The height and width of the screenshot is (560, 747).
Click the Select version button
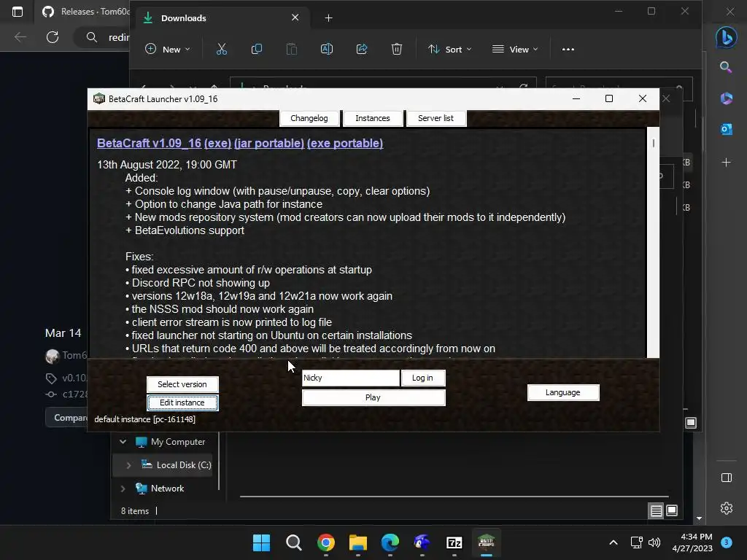coord(182,384)
